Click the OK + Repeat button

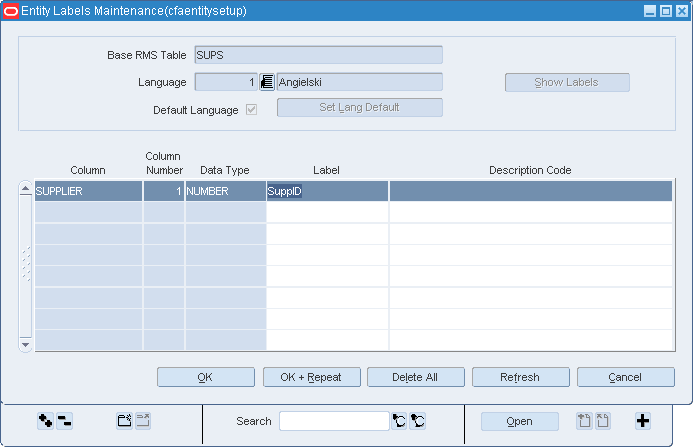(312, 377)
